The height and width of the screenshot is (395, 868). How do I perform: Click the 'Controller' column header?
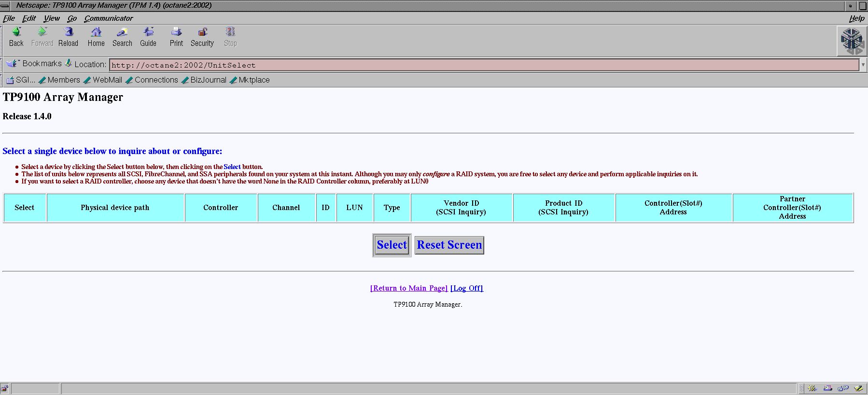[221, 208]
